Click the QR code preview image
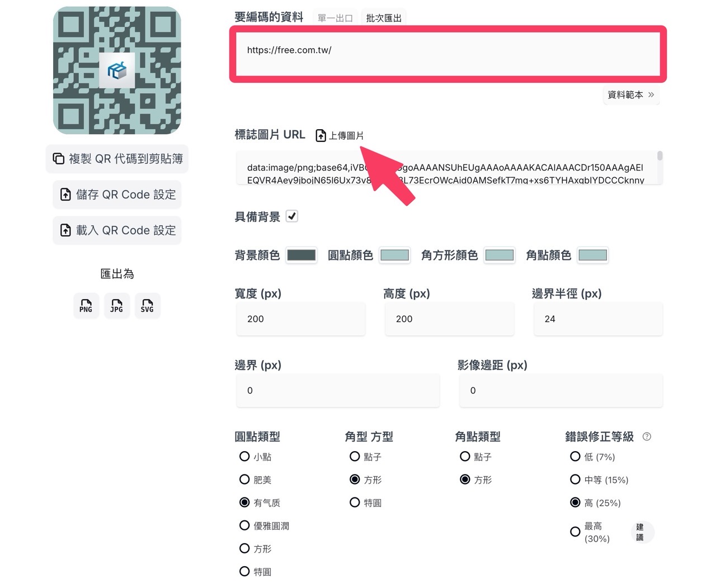 [117, 70]
